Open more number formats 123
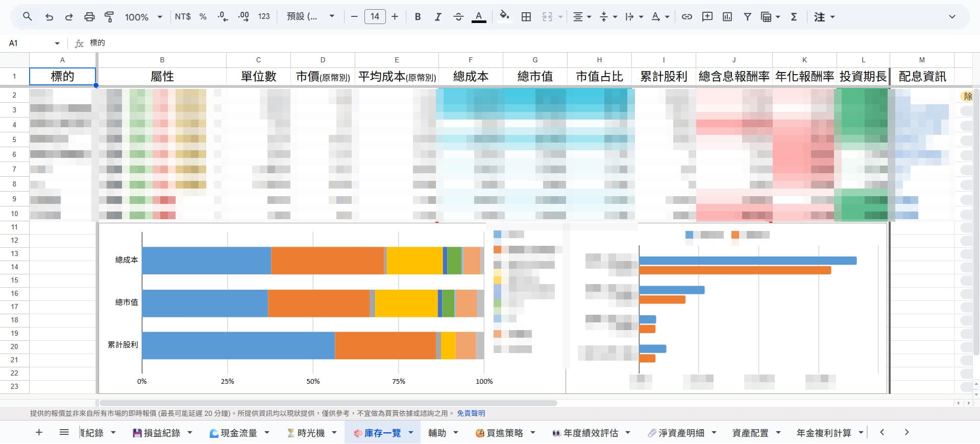This screenshot has height=444, width=980. (264, 17)
